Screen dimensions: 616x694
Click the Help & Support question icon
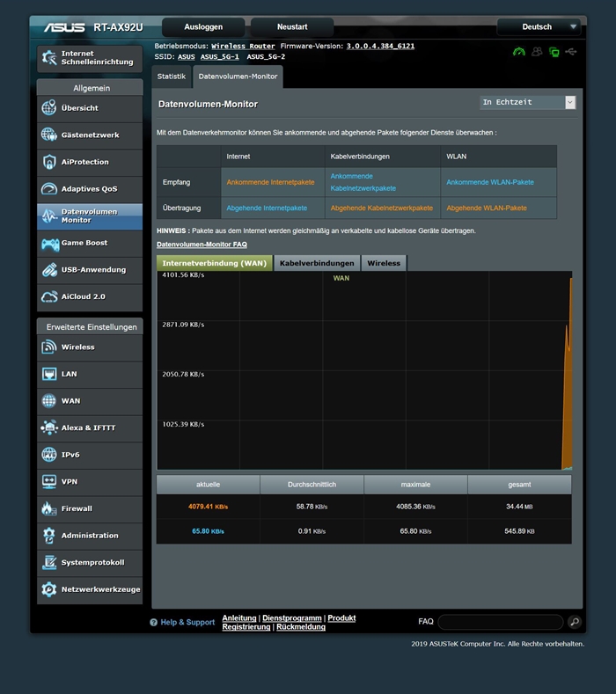pyautogui.click(x=154, y=622)
